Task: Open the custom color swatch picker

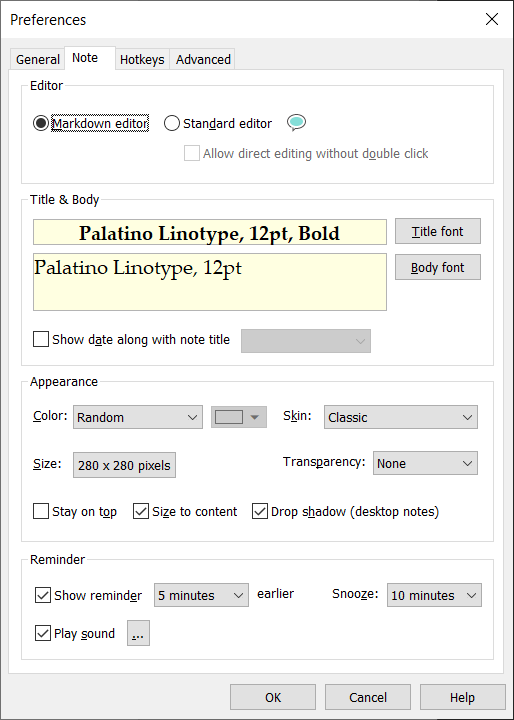Action: [239, 417]
